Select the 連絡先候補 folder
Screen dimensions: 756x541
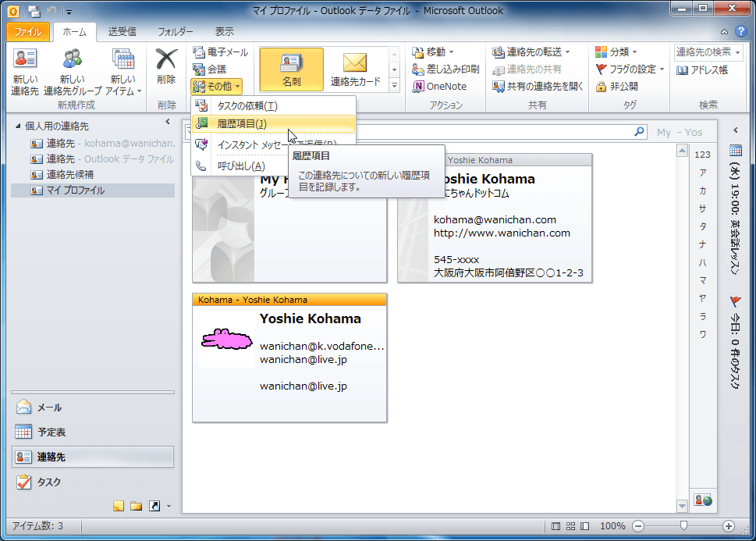(x=62, y=174)
